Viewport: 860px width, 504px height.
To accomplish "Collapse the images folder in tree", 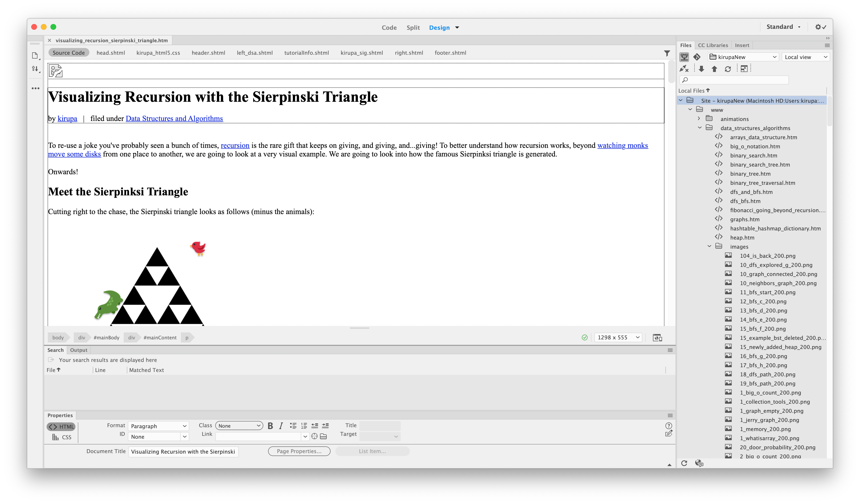I will click(x=709, y=246).
